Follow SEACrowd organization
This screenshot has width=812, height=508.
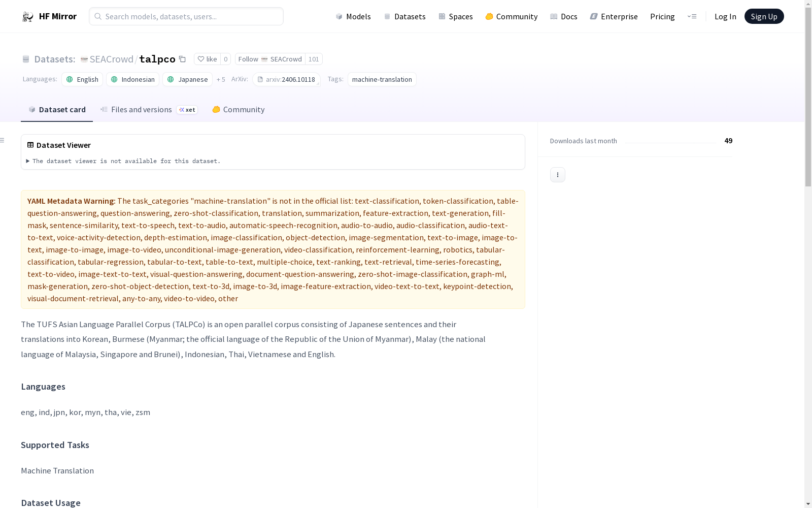270,59
